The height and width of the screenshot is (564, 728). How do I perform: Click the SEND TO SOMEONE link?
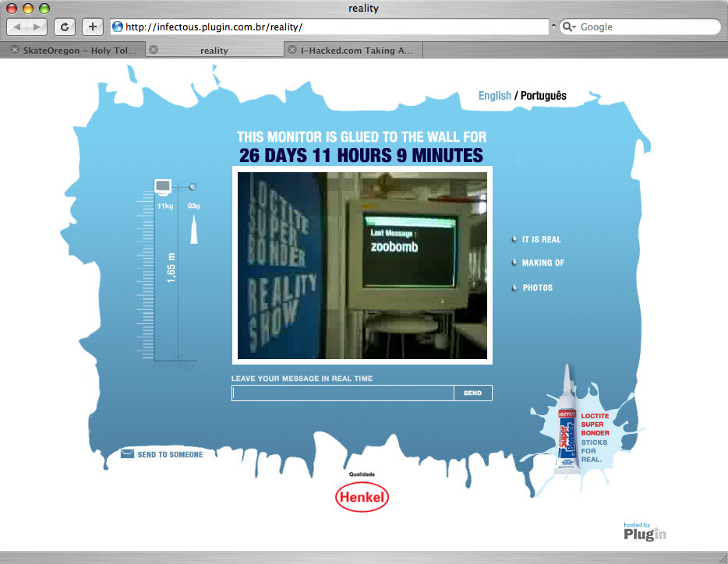coord(170,454)
